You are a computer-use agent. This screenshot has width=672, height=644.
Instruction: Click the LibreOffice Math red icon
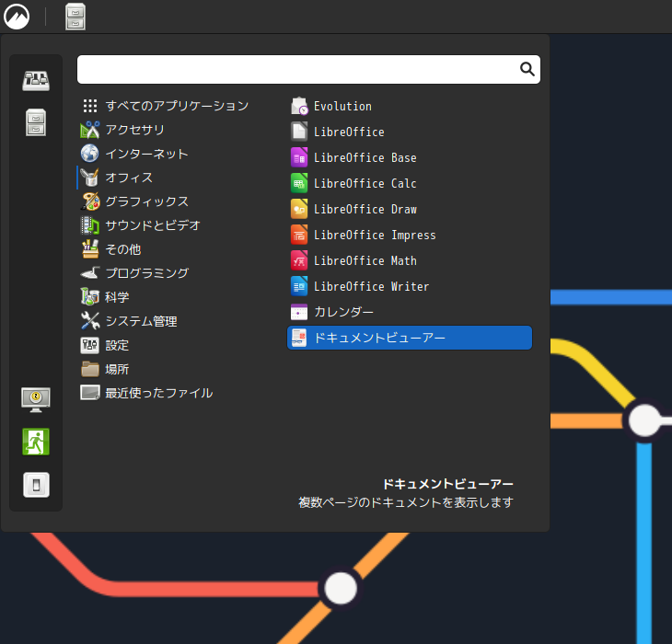click(299, 260)
